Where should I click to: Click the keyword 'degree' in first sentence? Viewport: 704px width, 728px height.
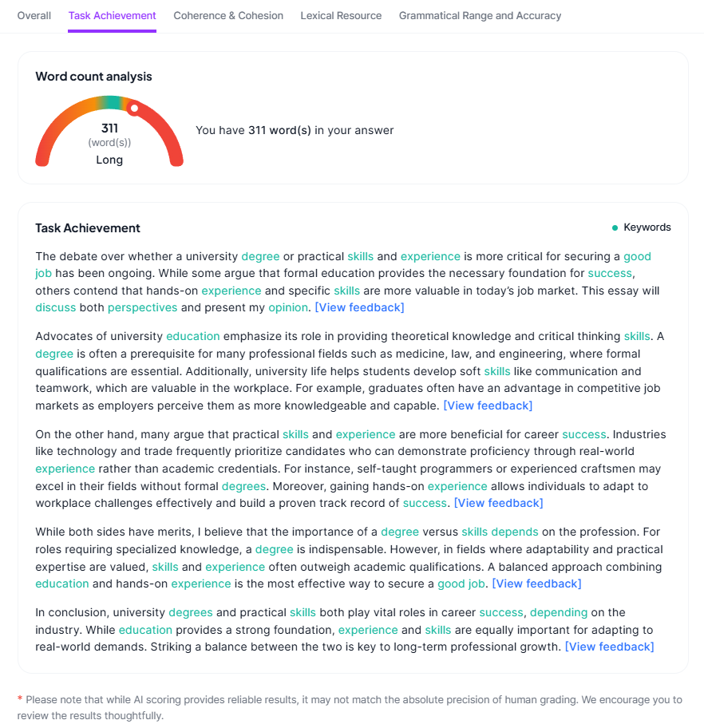pos(260,256)
